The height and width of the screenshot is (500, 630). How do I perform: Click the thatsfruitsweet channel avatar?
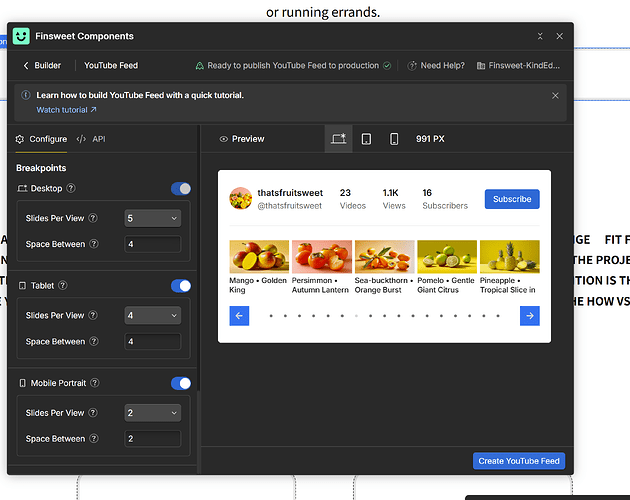pos(241,198)
